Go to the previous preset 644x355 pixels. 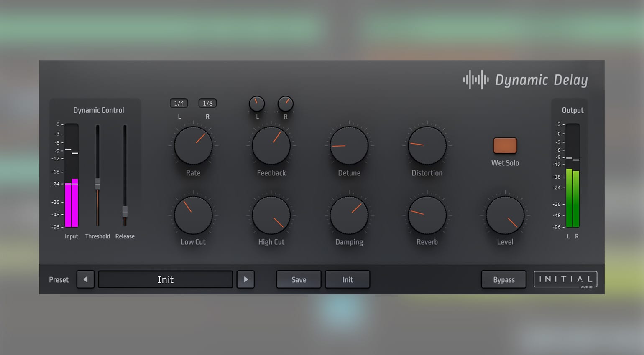click(85, 279)
